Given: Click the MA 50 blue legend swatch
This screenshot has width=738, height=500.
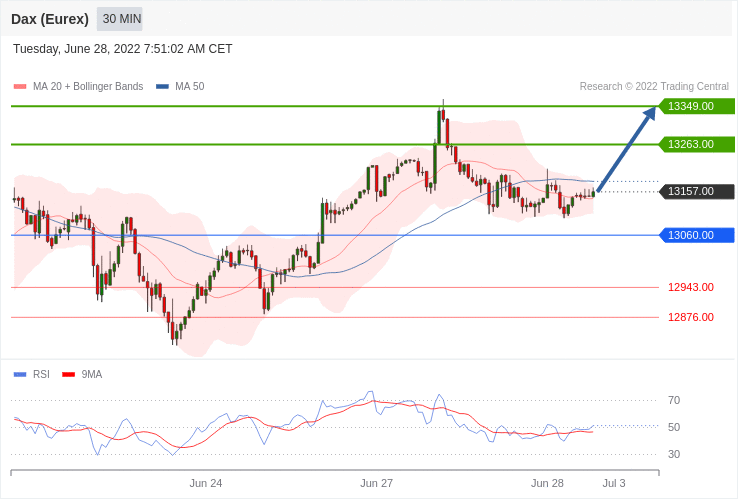Looking at the screenshot, I should [x=162, y=87].
